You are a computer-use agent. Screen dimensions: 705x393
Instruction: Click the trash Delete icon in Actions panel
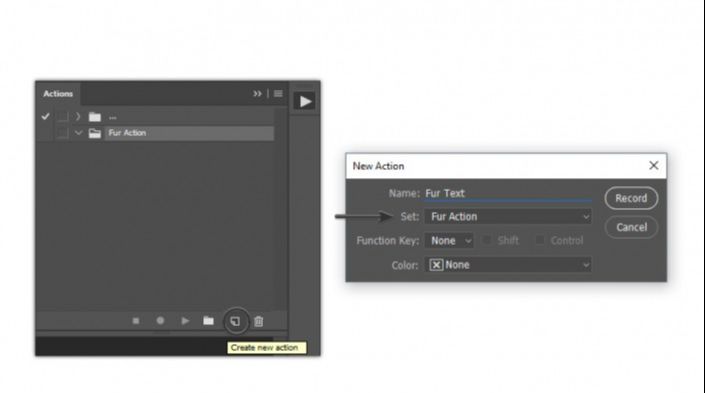point(259,321)
